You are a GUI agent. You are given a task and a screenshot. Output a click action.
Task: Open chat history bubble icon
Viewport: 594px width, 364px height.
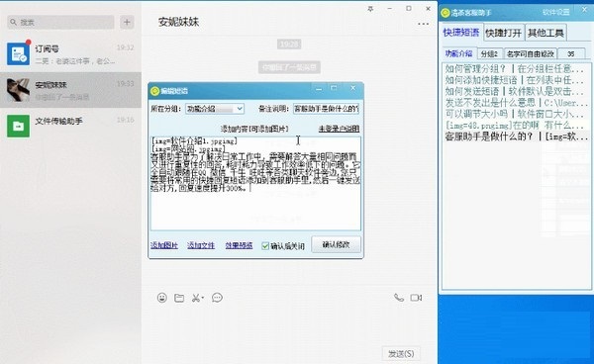(x=217, y=298)
